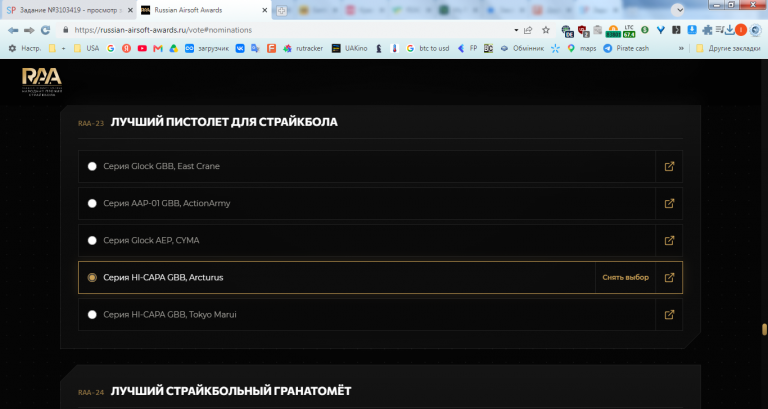Go back using browser back arrow
768x409 pixels.
pos(13,30)
